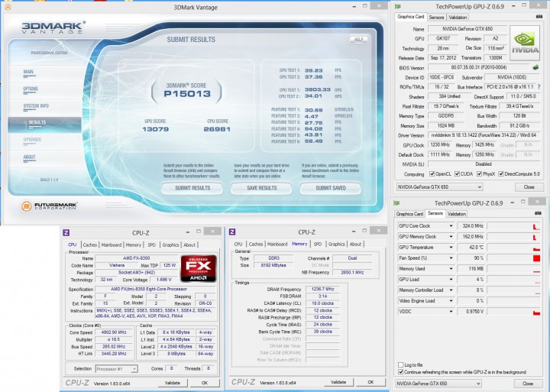Click the DRAM Frequency value 1236.7 MHz

[322, 289]
